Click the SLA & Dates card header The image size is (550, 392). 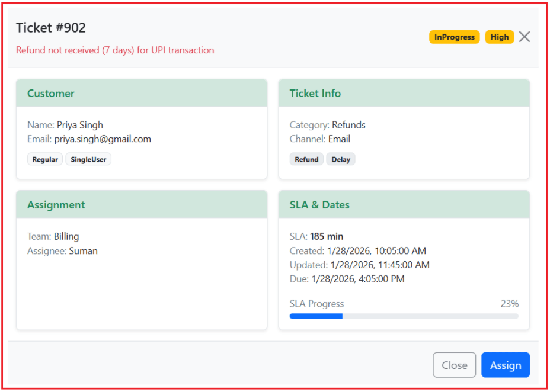point(404,205)
